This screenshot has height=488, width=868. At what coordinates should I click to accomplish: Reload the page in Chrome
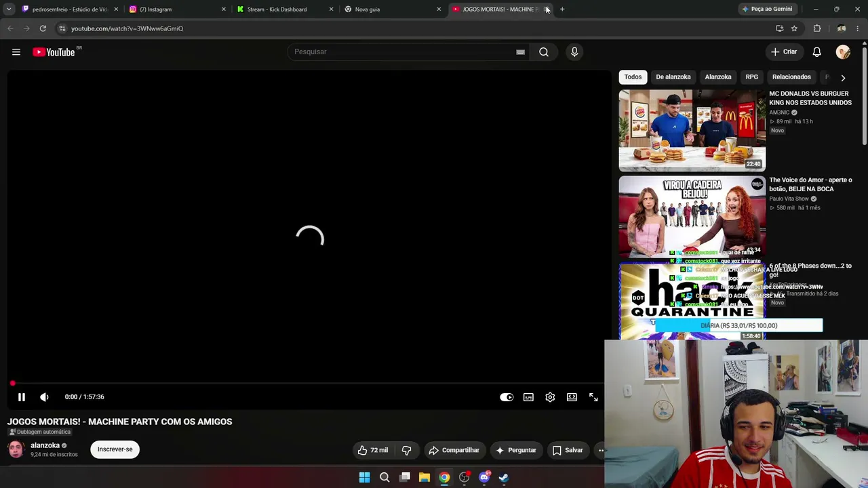(43, 28)
